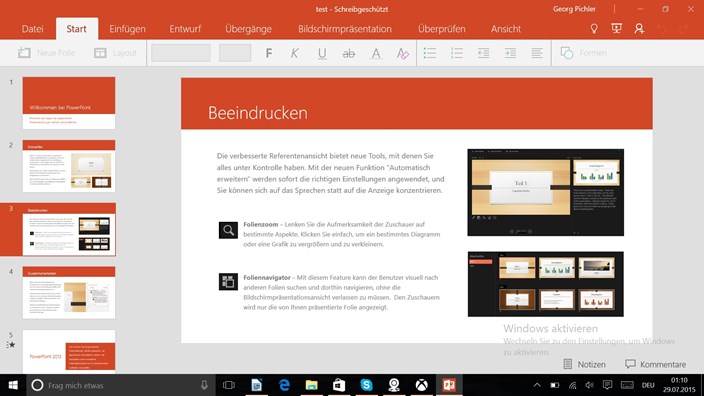
Task: Open the Windows Store from the taskbar
Action: [339, 385]
